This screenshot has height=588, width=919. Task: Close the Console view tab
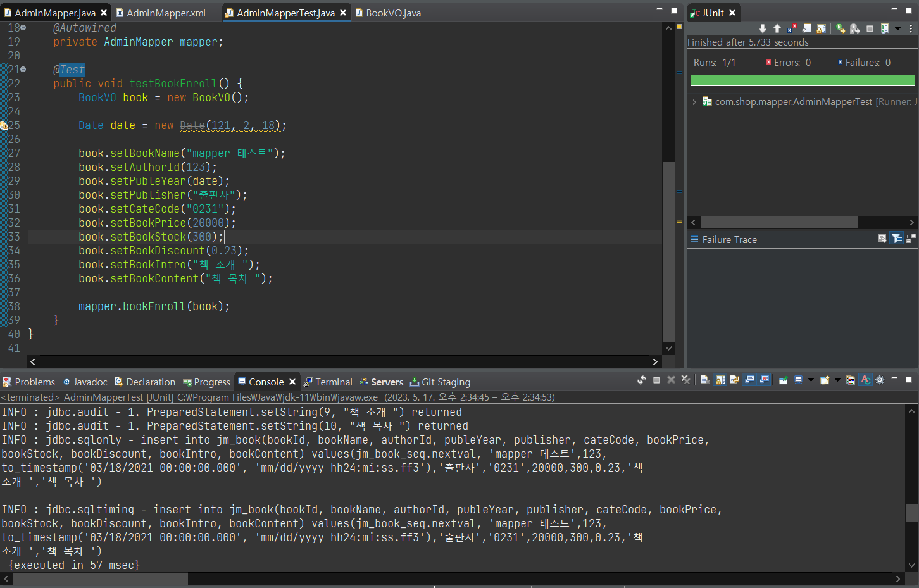(x=292, y=382)
